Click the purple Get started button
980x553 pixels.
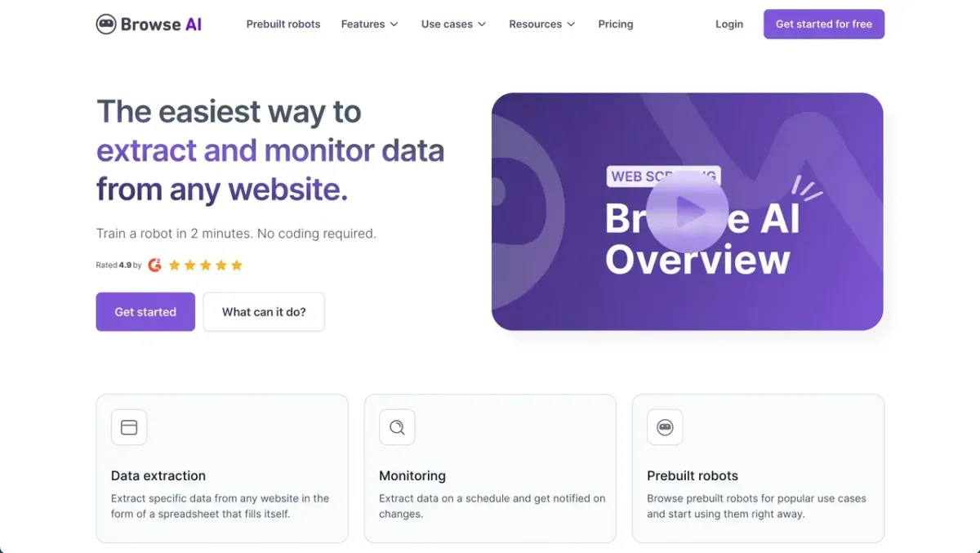click(x=145, y=312)
